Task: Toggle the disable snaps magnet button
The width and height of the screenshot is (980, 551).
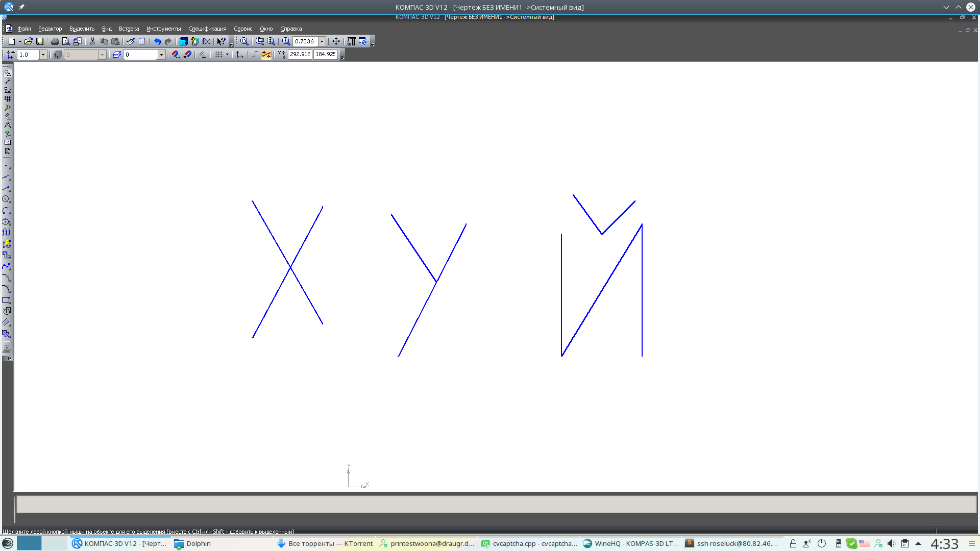Action: pyautogui.click(x=187, y=55)
